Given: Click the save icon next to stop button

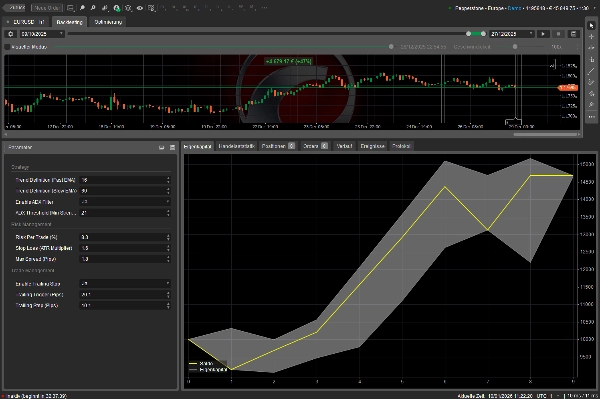Looking at the screenshot, I should click(x=573, y=34).
